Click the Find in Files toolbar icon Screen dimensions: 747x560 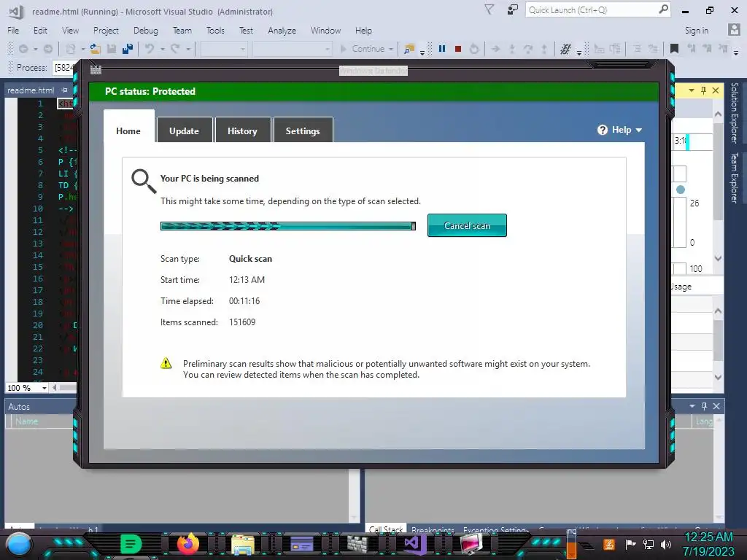point(409,49)
